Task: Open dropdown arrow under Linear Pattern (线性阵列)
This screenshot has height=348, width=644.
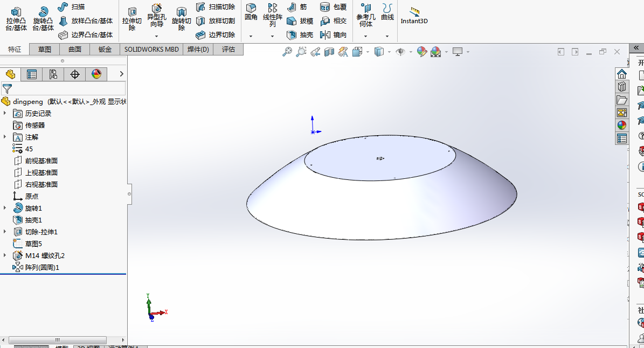Action: pyautogui.click(x=272, y=36)
